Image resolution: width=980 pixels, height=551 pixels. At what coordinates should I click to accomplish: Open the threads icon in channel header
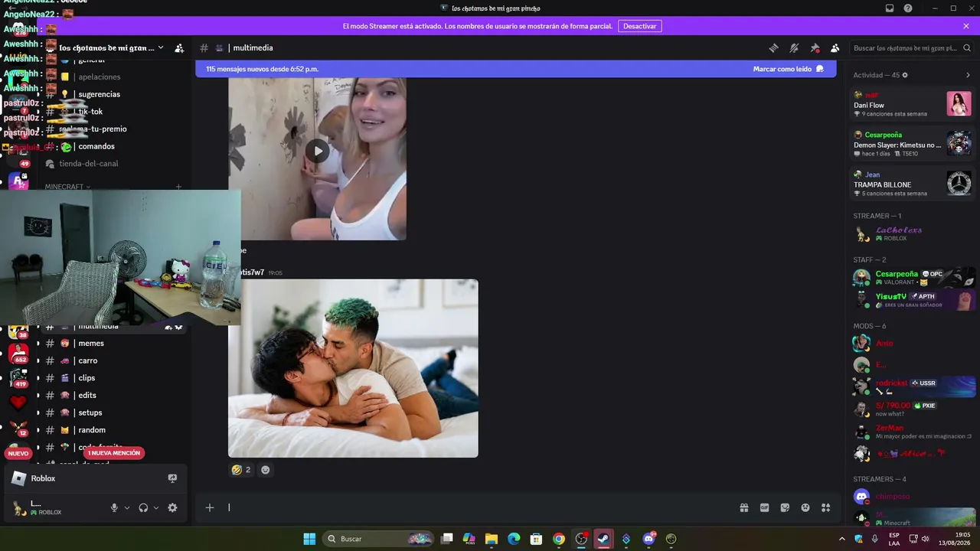pyautogui.click(x=773, y=47)
